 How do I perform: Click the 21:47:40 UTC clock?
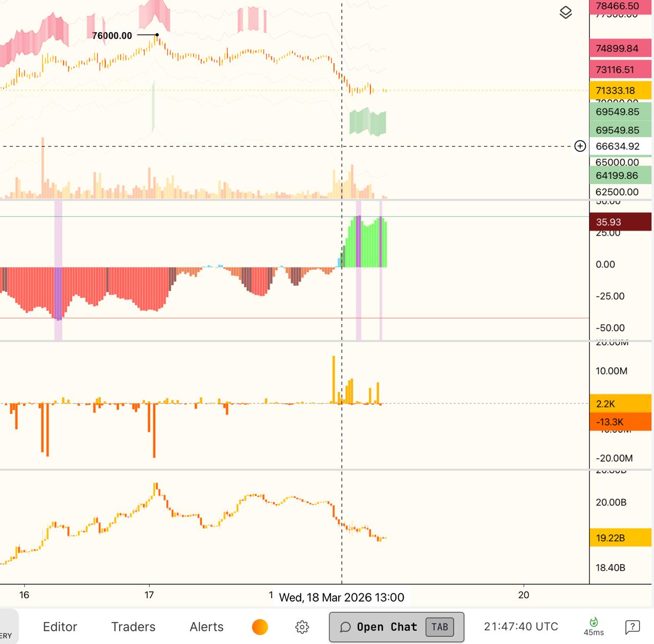coord(521,627)
